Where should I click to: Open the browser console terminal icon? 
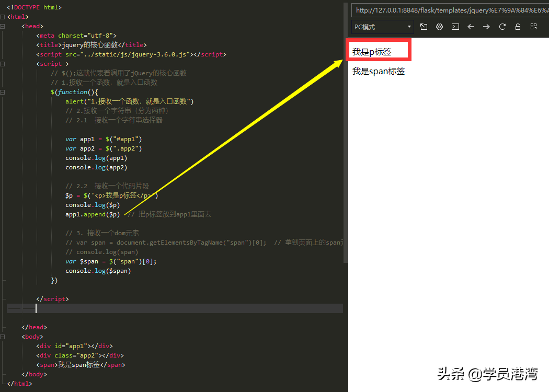click(455, 27)
